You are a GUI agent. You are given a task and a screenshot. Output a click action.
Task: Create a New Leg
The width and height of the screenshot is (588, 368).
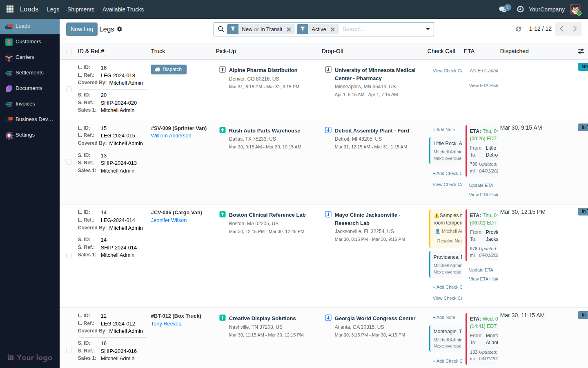pos(82,29)
